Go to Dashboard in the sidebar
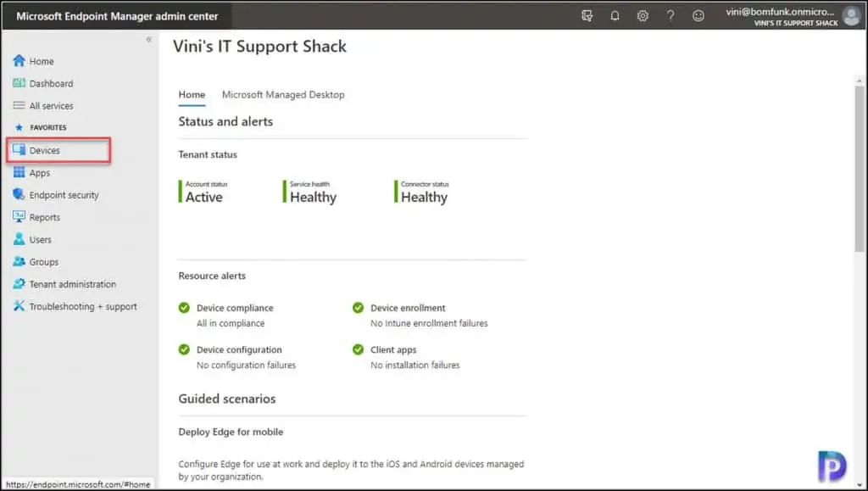 51,84
